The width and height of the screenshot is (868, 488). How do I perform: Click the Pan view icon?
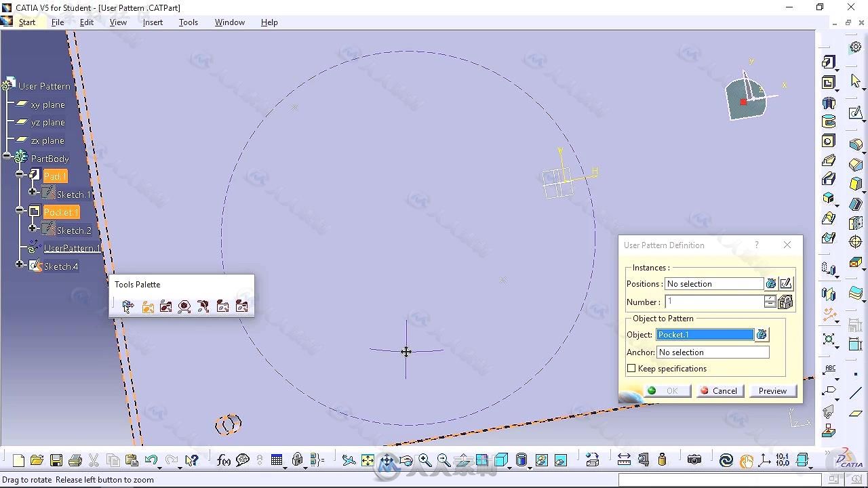(387, 460)
